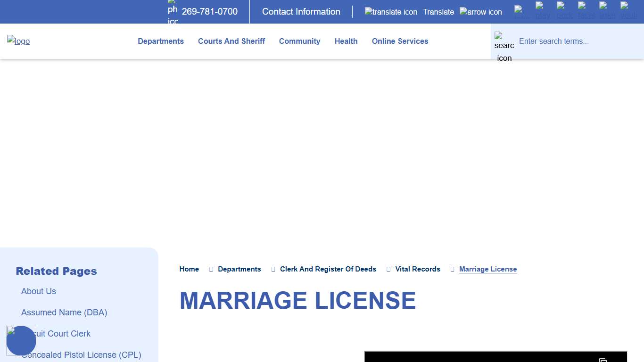
Task: Click the site logo
Action: [x=18, y=41]
